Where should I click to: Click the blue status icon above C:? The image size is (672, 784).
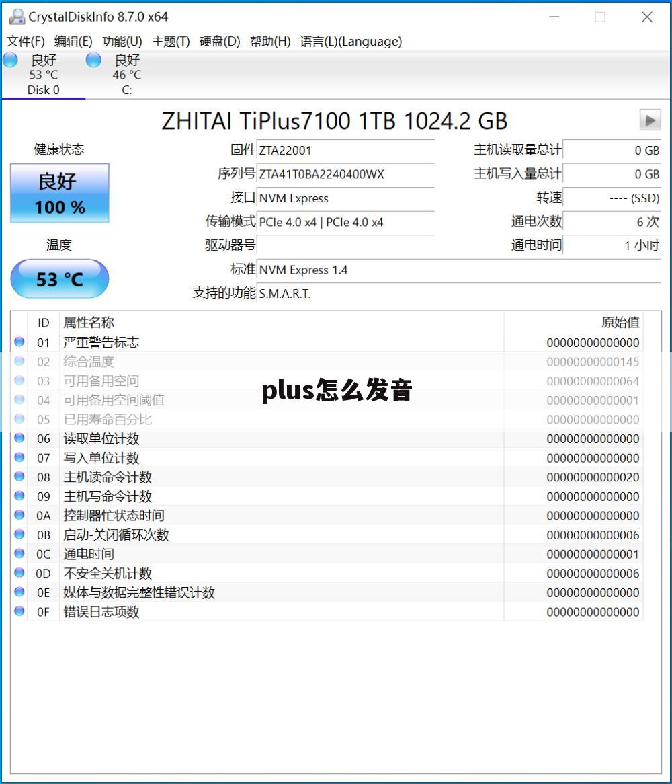[x=93, y=60]
